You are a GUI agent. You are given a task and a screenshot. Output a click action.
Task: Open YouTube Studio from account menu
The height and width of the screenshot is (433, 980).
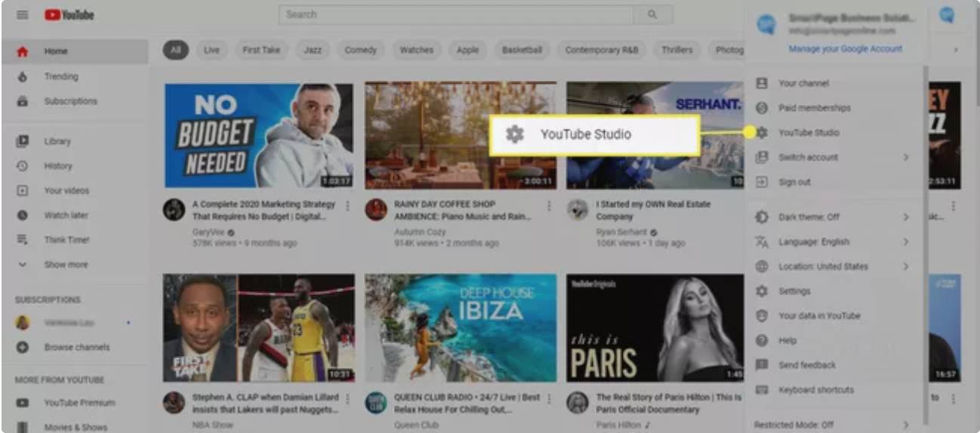coord(808,133)
